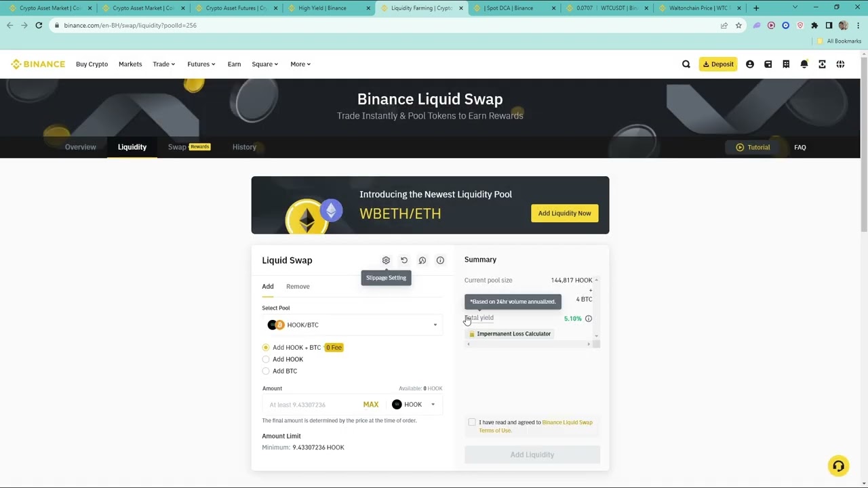Open the Buy Crypto menu item
Screen dimensions: 868x488
point(92,64)
